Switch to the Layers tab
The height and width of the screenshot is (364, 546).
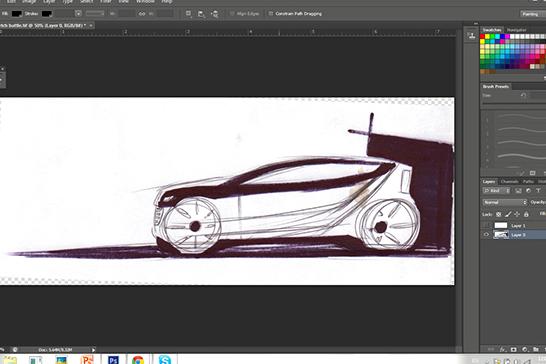click(x=489, y=182)
